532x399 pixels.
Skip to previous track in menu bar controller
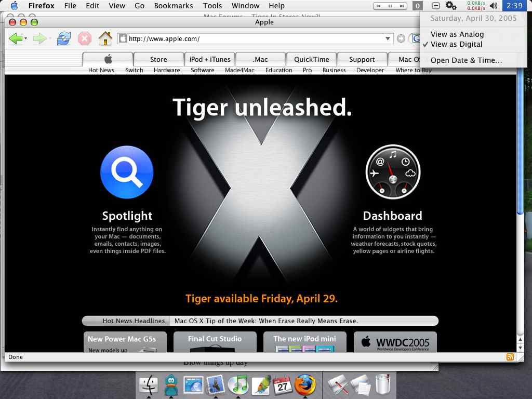[379, 6]
